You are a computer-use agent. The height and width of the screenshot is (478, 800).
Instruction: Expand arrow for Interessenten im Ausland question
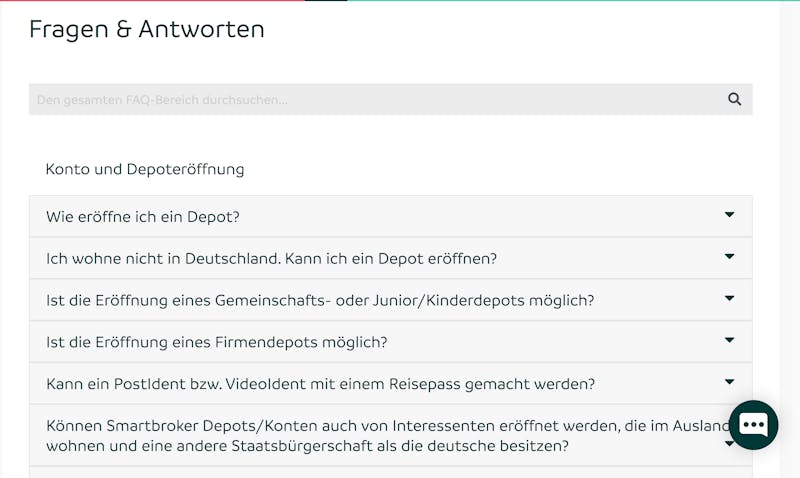(730, 444)
